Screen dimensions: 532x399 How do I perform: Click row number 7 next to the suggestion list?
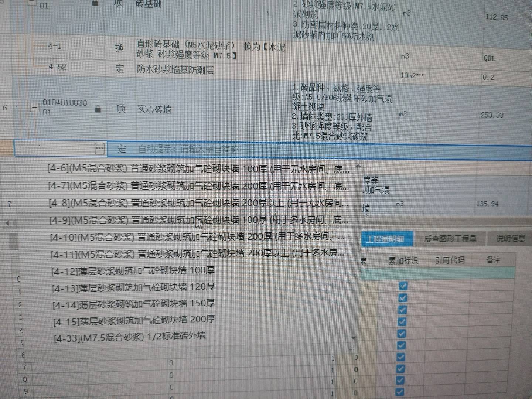click(9, 204)
